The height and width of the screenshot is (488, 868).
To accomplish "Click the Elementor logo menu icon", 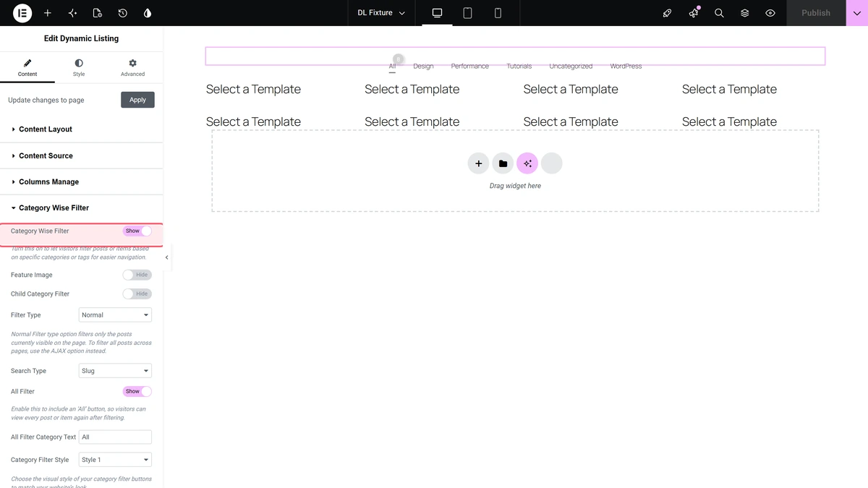I will (x=22, y=13).
